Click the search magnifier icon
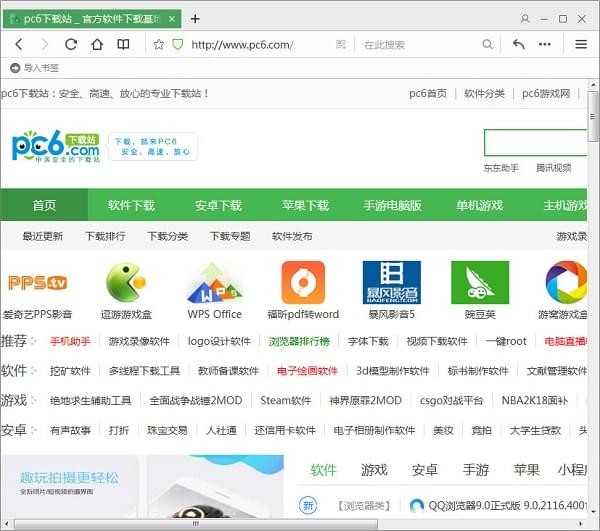 (x=487, y=44)
